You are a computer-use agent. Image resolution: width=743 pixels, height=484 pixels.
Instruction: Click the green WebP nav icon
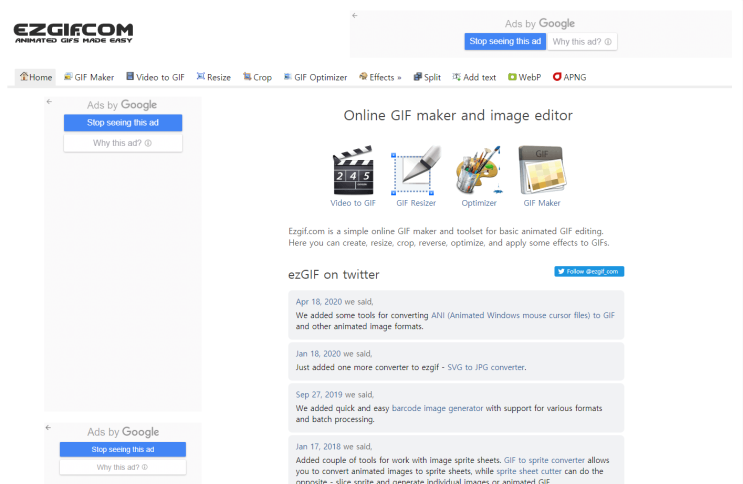point(512,77)
